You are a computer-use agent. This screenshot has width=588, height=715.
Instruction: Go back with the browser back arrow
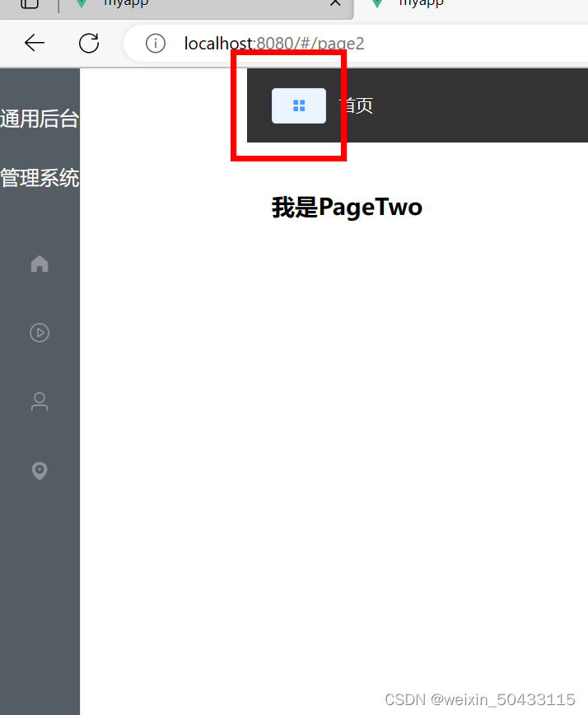coord(35,43)
